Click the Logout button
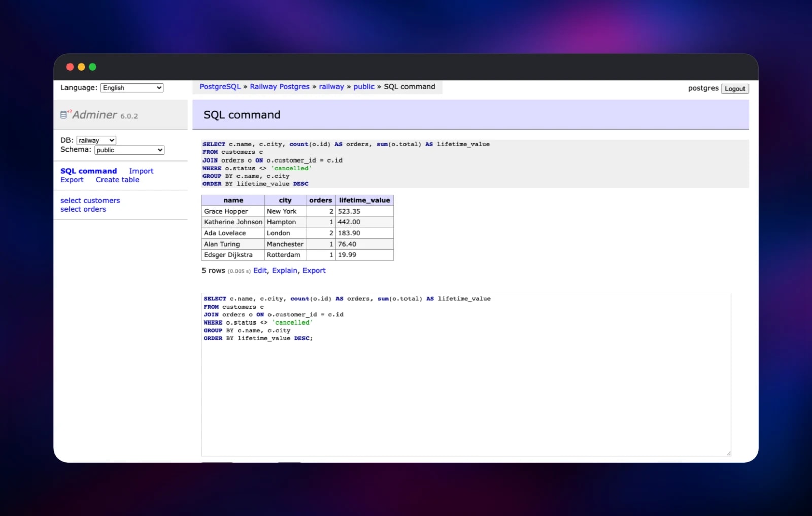This screenshot has width=812, height=516. click(734, 89)
